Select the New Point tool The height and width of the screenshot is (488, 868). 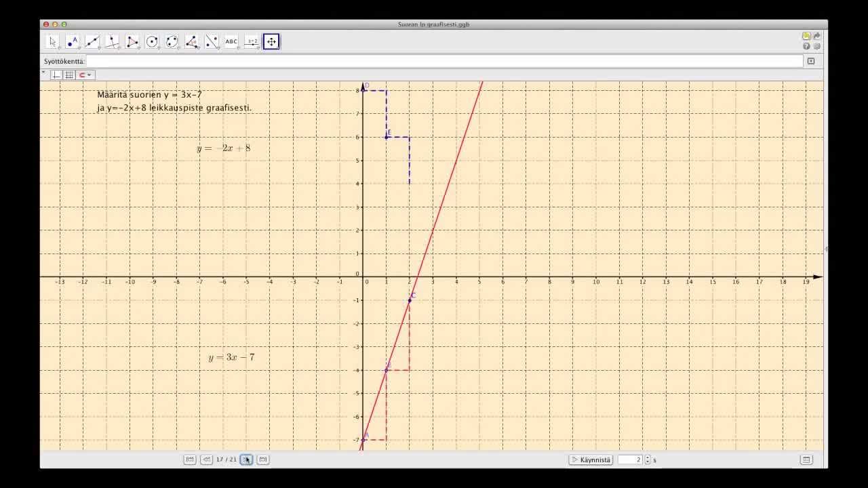(x=73, y=42)
